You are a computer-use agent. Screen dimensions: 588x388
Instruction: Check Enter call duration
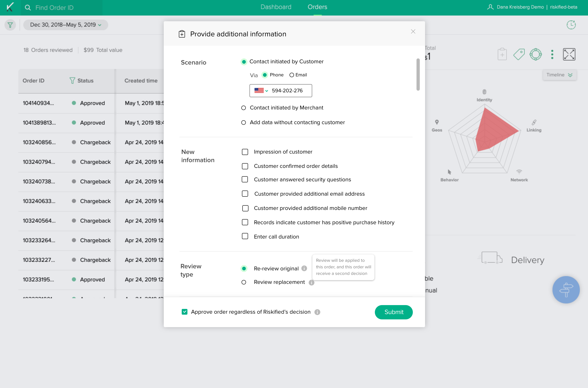[245, 236]
